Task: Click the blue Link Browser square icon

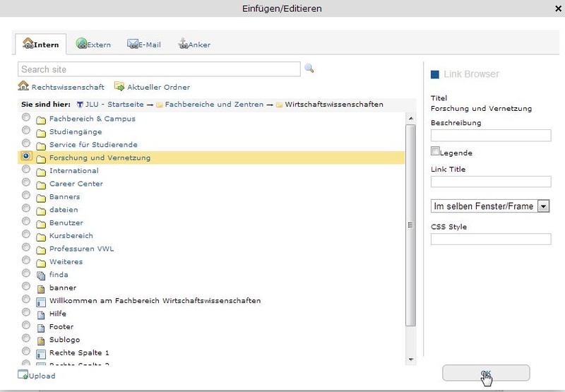Action: pyautogui.click(x=435, y=74)
